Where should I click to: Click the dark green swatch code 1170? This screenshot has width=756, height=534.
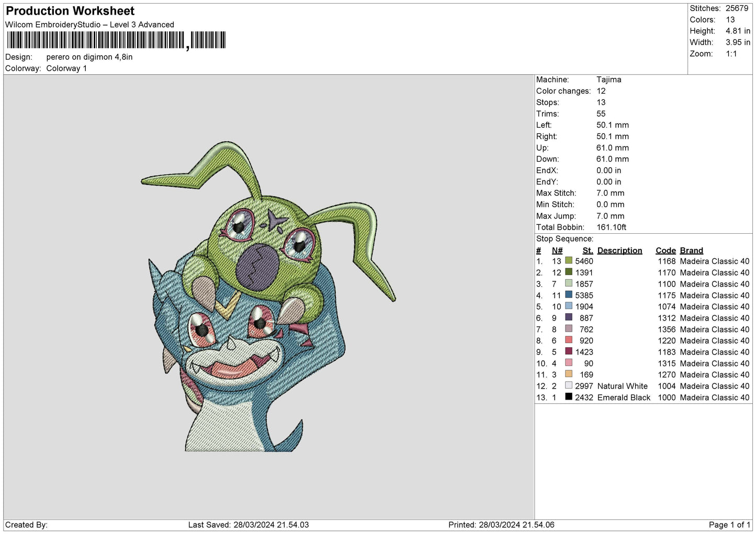(568, 272)
